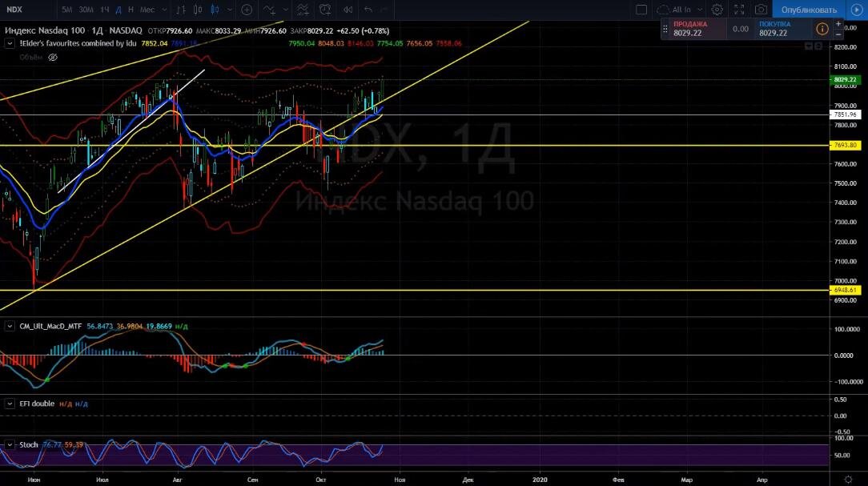Collapse the CM_Ult_MacD_MTF indicator legend
Screen dimensions: 868x486
tap(10, 326)
